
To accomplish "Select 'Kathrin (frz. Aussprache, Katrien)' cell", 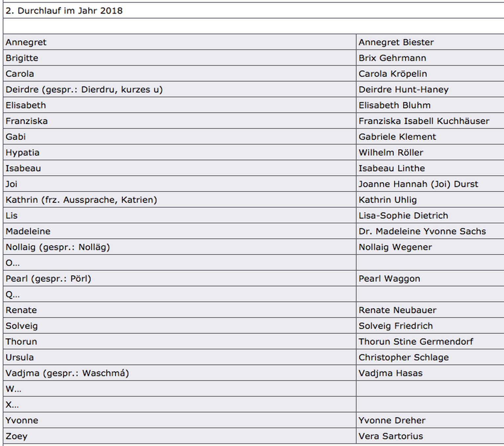I will tap(81, 200).
